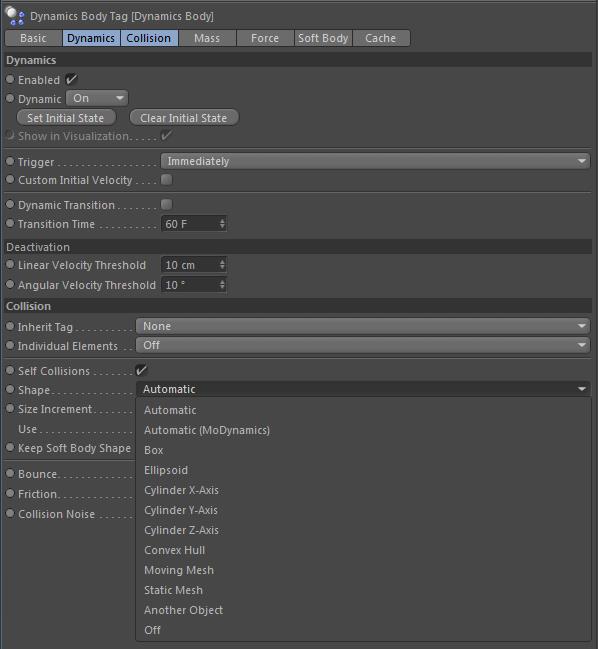This screenshot has width=598, height=649.
Task: Click Linear Velocity Threshold stepper arrows
Action: click(222, 265)
